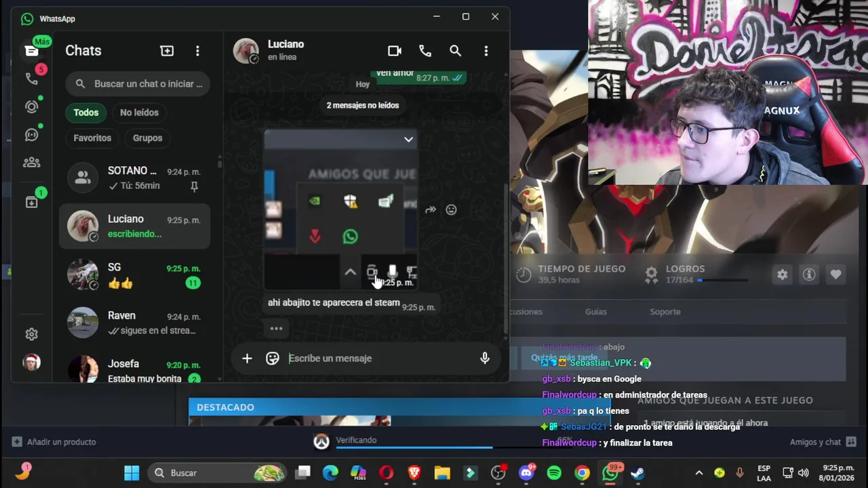Select the Todos chat filter

pos(86,113)
